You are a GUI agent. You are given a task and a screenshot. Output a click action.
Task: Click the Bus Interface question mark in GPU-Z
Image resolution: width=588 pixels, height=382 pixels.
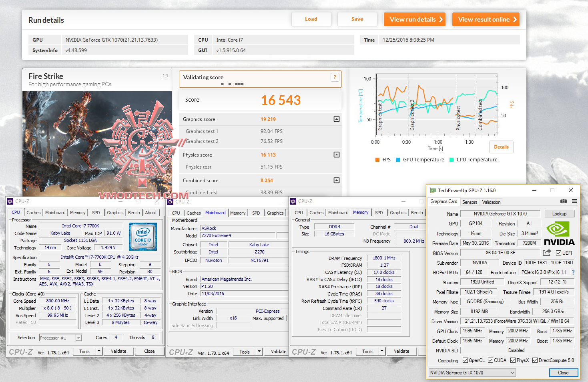(573, 272)
